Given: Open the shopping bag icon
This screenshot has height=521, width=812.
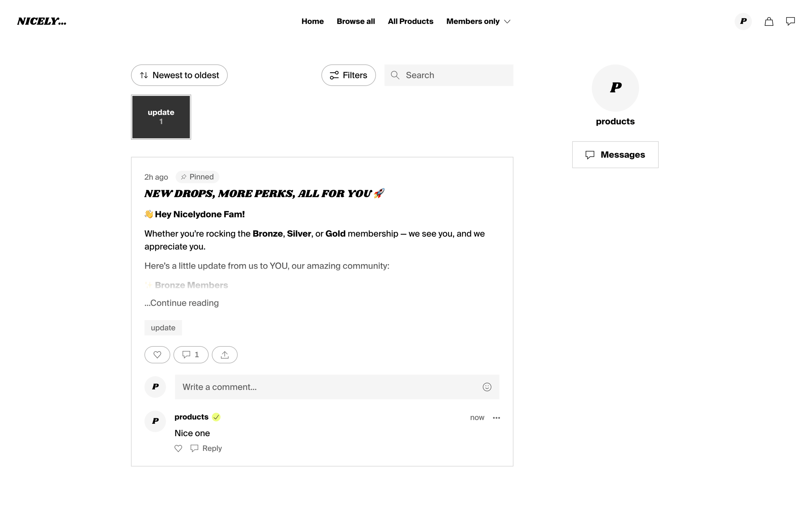Looking at the screenshot, I should click(769, 21).
